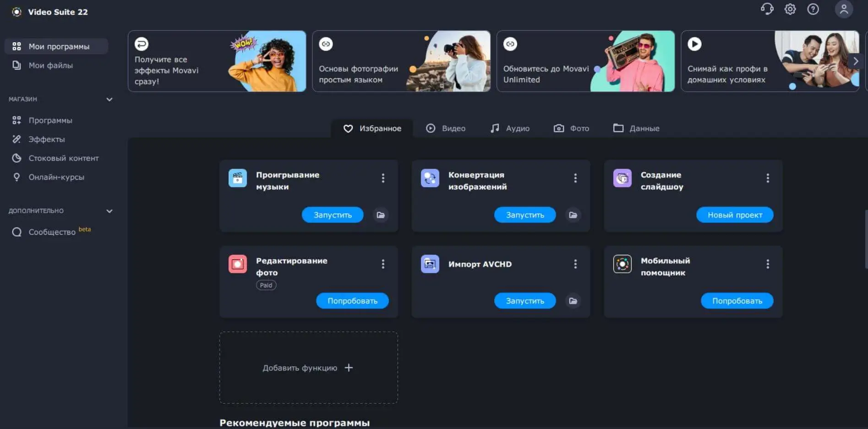Click the vertical scrollbar on right edge
Image resolution: width=868 pixels, height=429 pixels.
coord(866,239)
